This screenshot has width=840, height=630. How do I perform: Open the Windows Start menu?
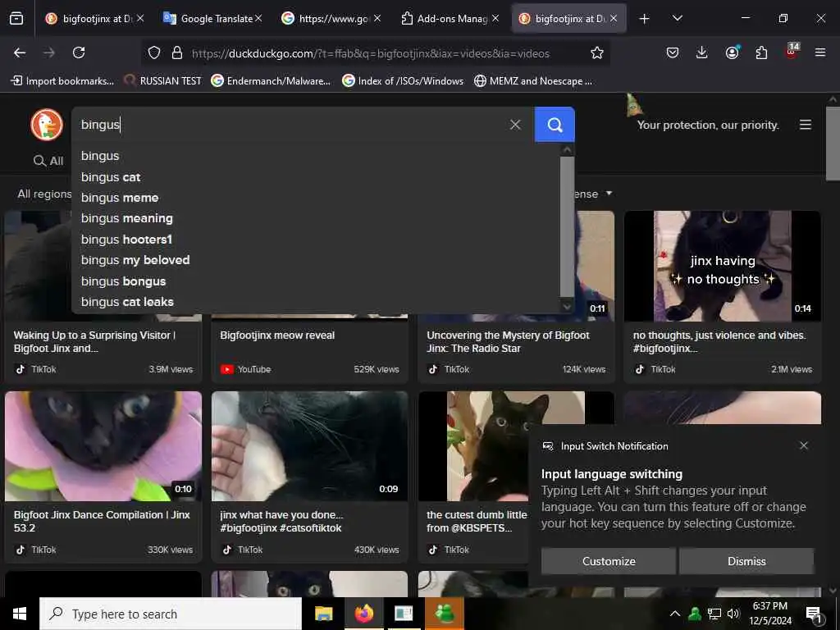click(x=20, y=614)
